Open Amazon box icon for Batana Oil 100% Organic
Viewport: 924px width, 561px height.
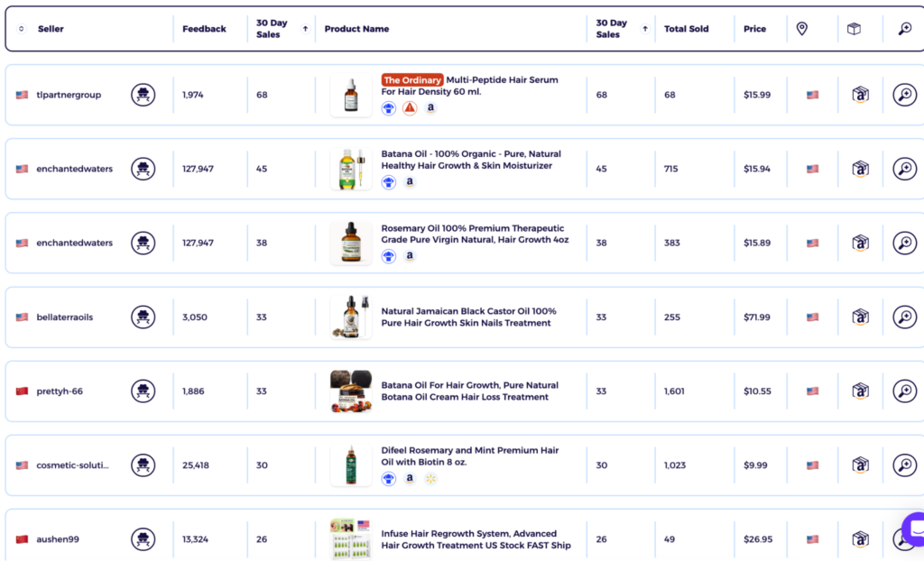pyautogui.click(x=860, y=170)
